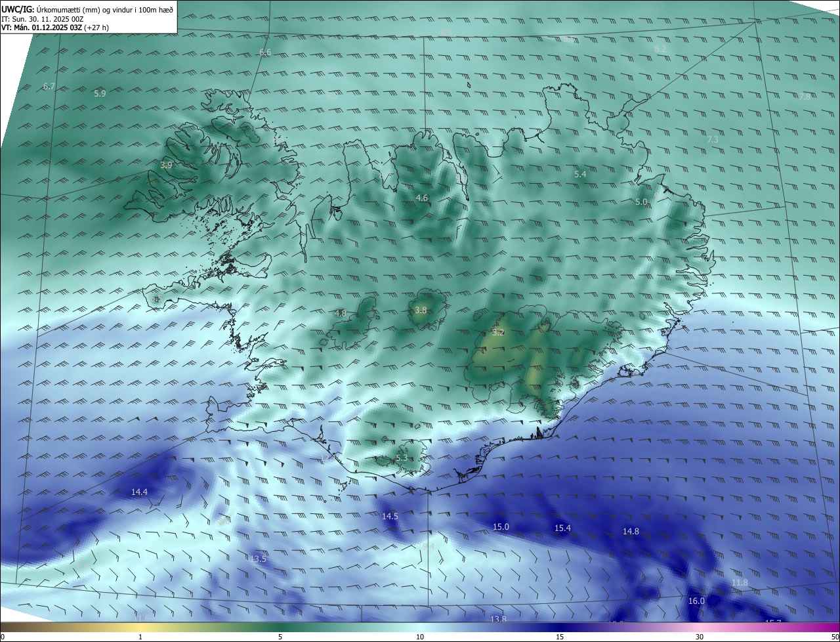Click the 5.3 value on the southern glacier
This screenshot has width=840, height=642.
402,458
